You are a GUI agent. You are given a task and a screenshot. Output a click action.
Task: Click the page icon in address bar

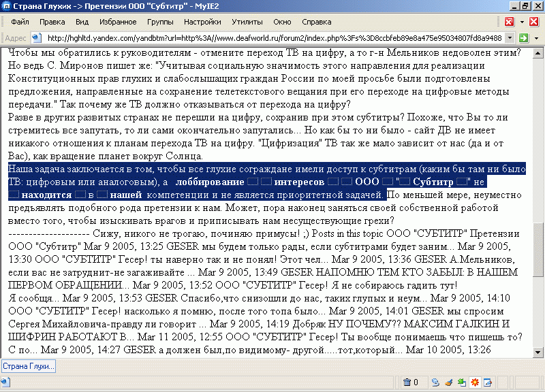click(37, 37)
